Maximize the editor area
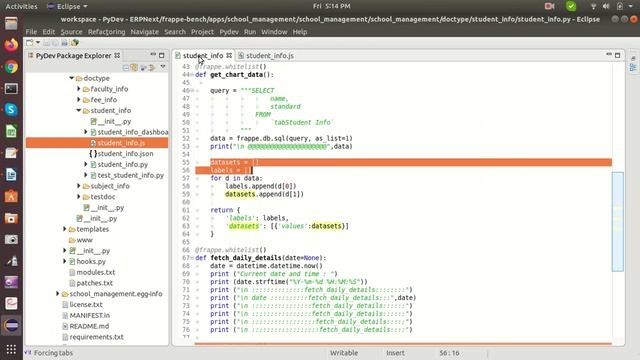 (x=618, y=55)
